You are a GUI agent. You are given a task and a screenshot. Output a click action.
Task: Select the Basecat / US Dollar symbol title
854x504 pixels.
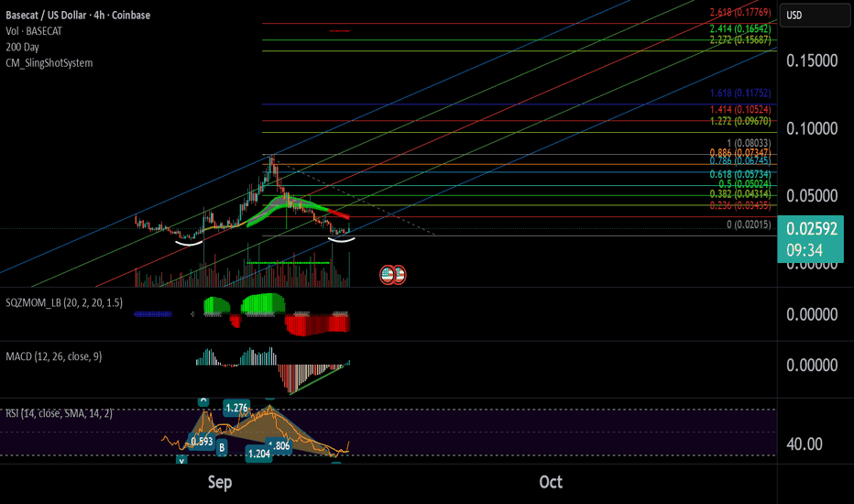[x=78, y=16]
